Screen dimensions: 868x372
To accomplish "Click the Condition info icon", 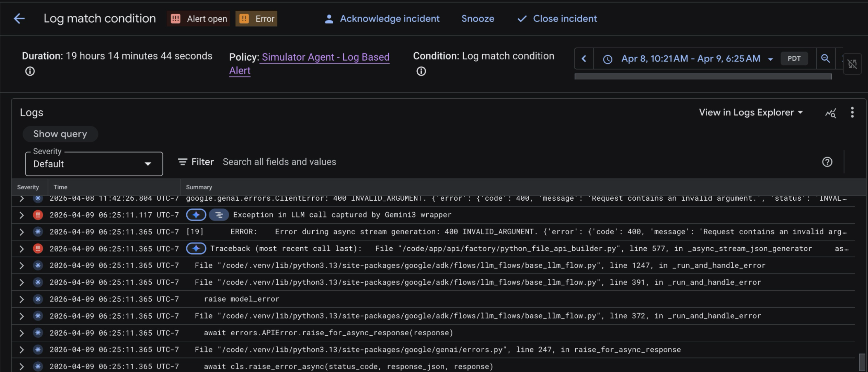I will 421,71.
